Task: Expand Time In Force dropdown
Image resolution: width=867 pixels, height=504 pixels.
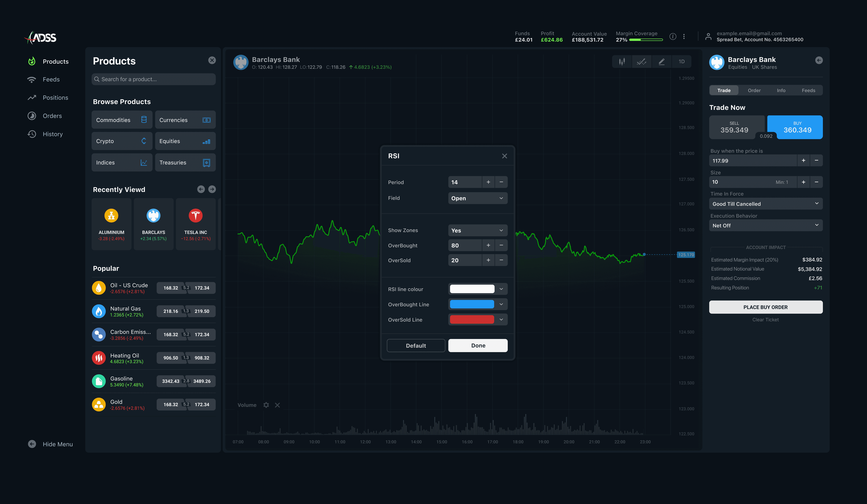Action: [765, 204]
